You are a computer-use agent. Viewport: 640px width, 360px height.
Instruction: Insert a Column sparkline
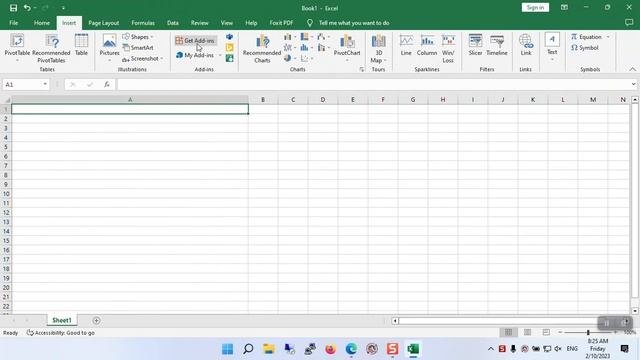(427, 45)
